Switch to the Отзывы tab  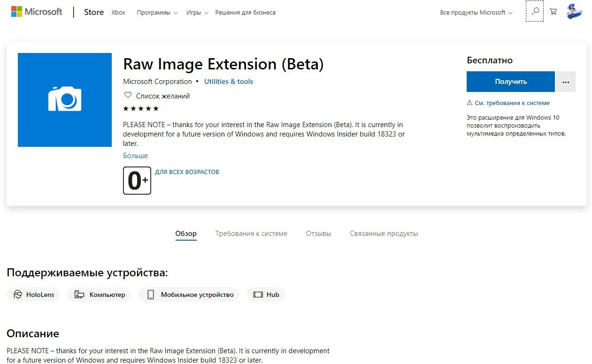(x=318, y=234)
